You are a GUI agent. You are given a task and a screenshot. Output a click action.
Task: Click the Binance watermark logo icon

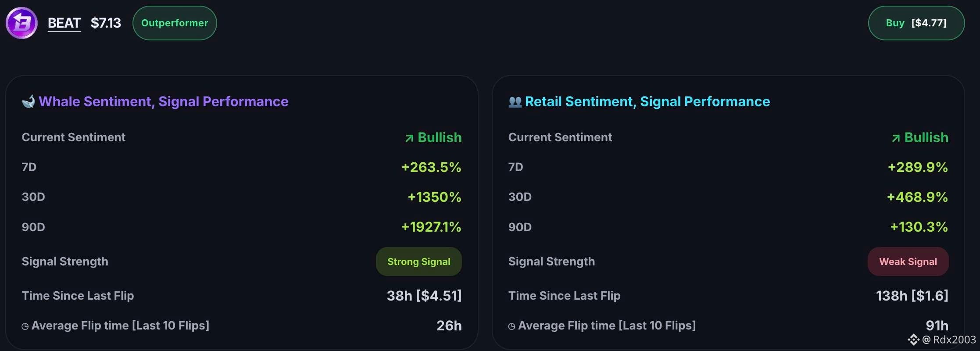click(x=913, y=340)
